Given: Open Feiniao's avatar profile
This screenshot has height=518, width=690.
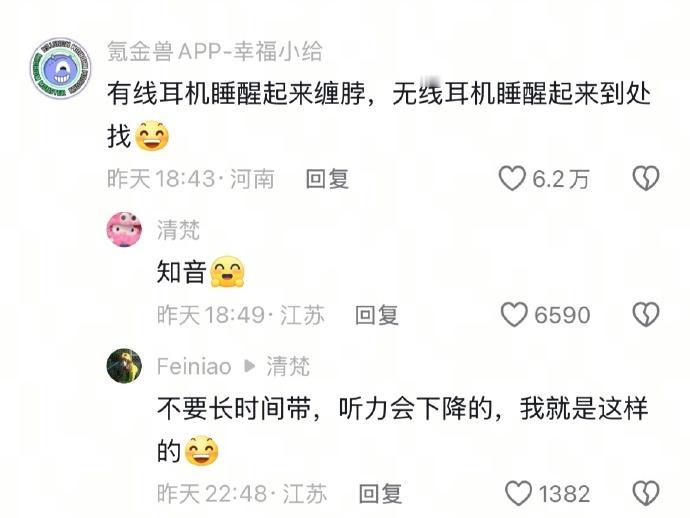Looking at the screenshot, I should click(x=124, y=366).
